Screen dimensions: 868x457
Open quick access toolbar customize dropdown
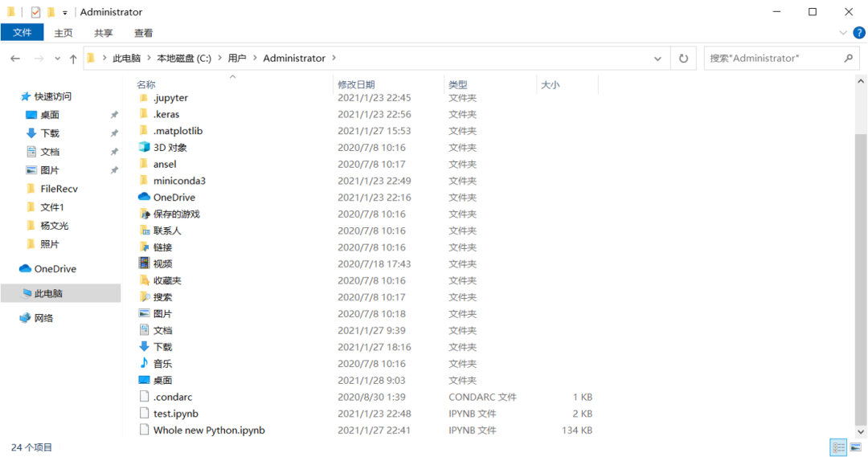[x=65, y=13]
